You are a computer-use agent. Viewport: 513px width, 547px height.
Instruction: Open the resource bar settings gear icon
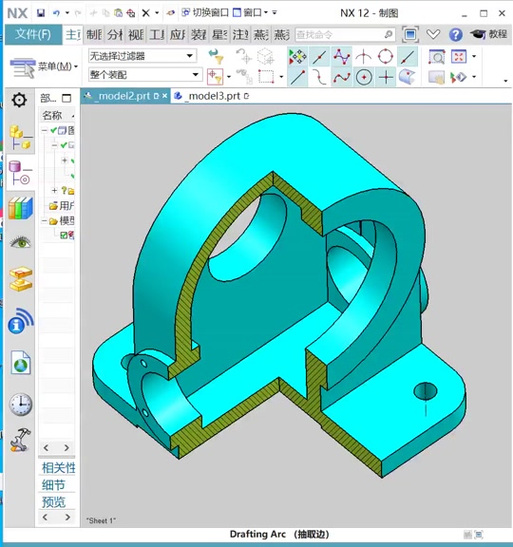click(x=19, y=100)
